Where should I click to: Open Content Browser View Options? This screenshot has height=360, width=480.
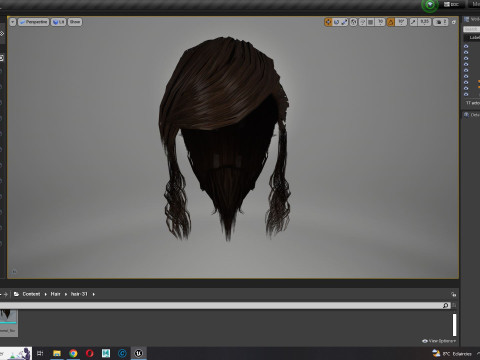[439, 341]
